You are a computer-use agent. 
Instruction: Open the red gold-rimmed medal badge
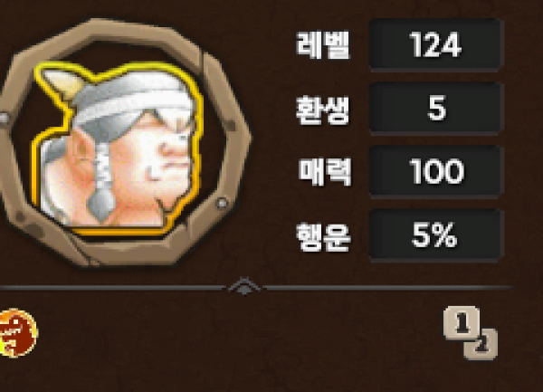18,333
